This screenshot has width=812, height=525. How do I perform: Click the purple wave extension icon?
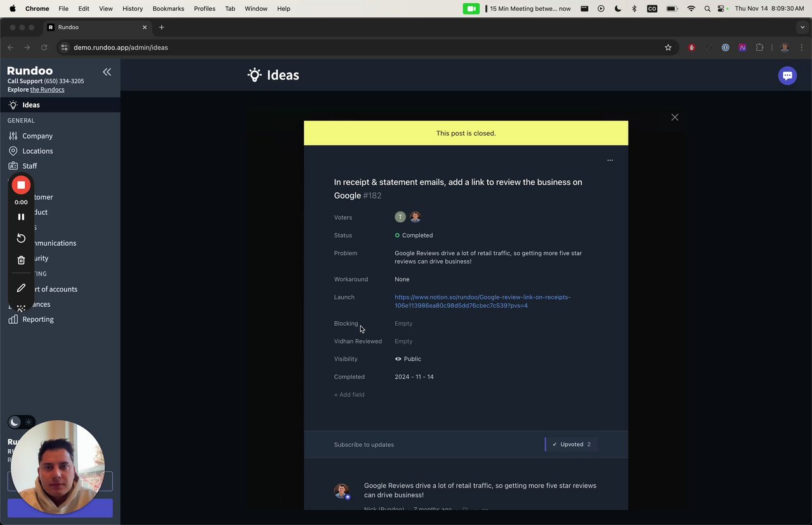[742, 48]
